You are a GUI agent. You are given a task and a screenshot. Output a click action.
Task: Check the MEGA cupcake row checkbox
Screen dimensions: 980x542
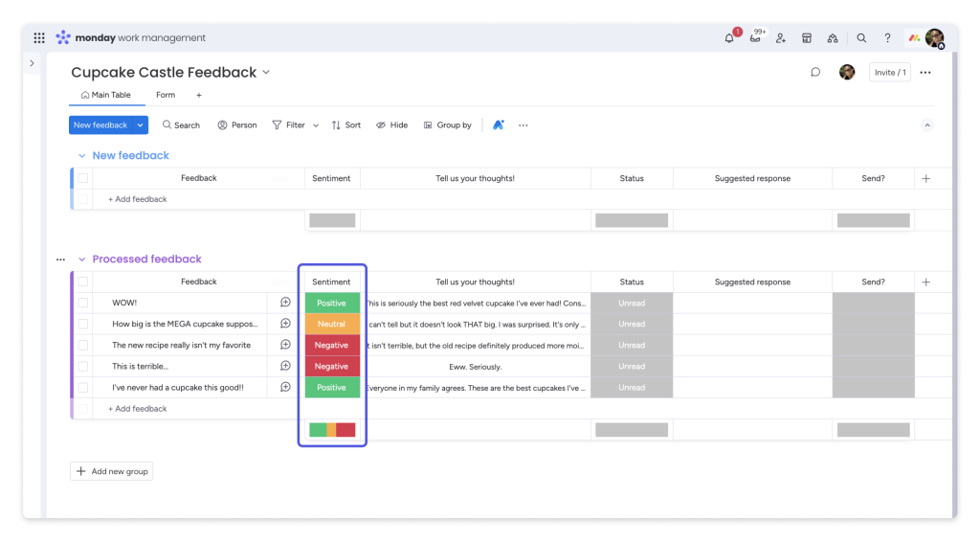pos(83,324)
